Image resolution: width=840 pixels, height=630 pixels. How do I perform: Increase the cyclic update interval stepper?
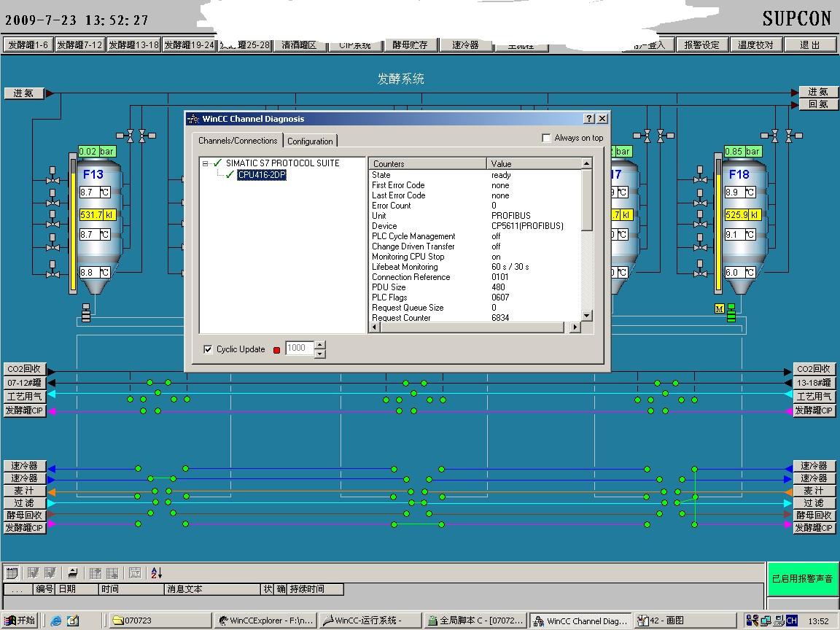[x=320, y=344]
